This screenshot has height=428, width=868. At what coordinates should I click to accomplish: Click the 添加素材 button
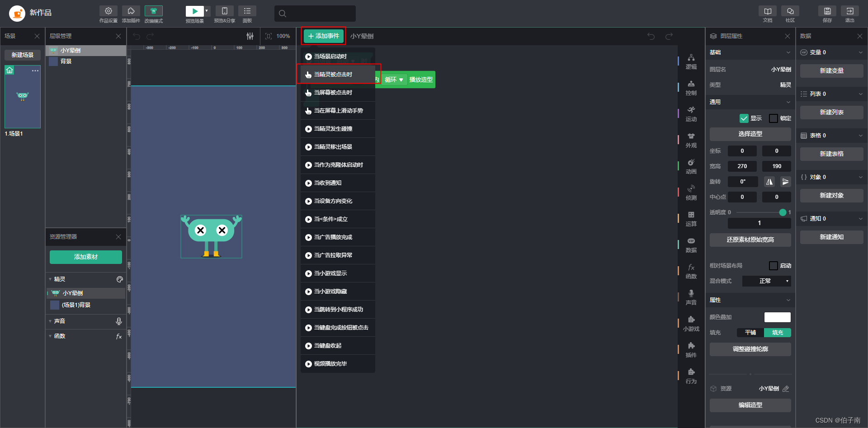point(86,257)
